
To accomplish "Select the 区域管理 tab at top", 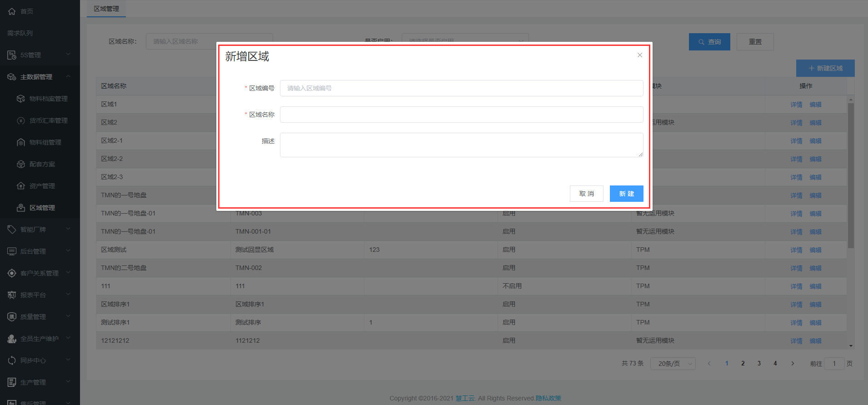I will coord(106,9).
